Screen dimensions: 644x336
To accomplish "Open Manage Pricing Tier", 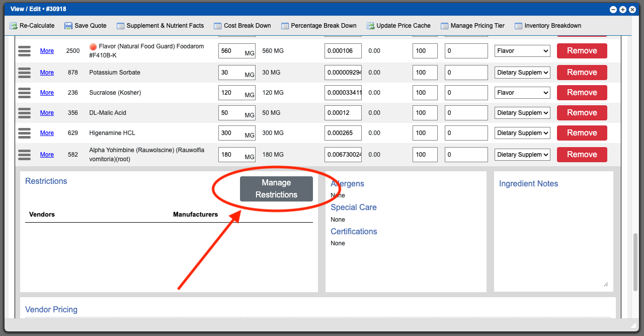I will point(445,26).
